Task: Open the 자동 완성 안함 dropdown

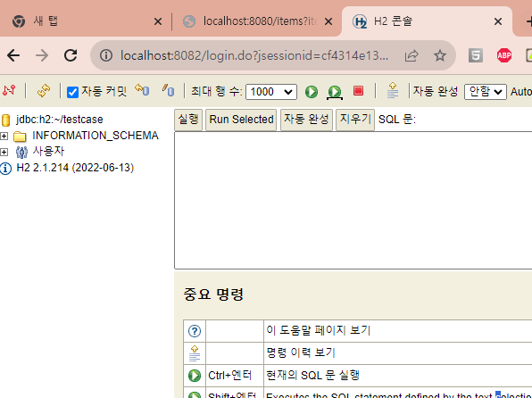Action: tap(486, 92)
